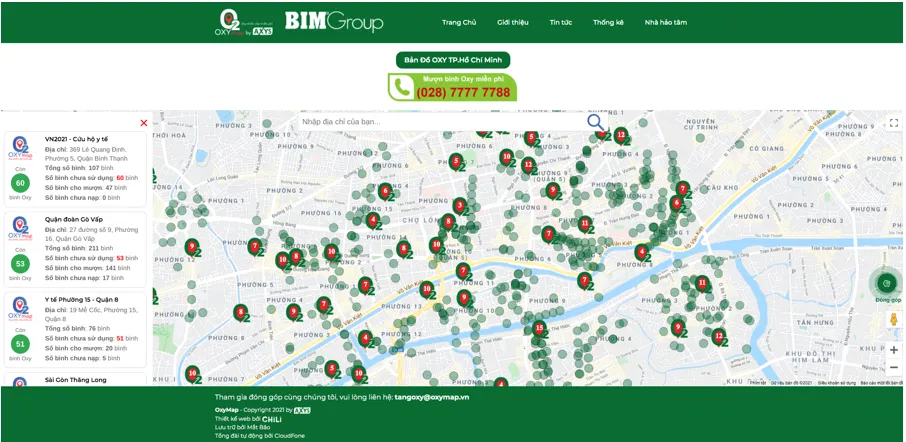The image size is (906, 442).
Task: Select the Nhà hảo tâm menu item
Action: point(665,22)
